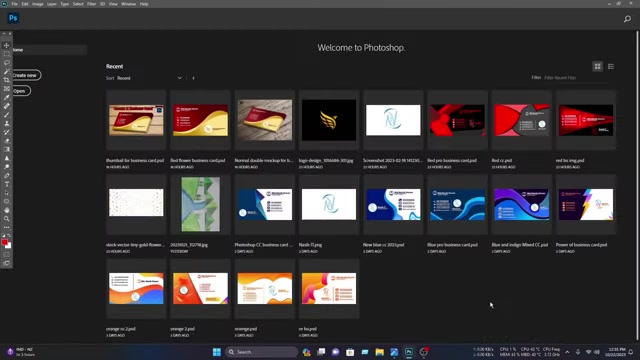Image resolution: width=640 pixels, height=360 pixels.
Task: Click the search magnifier at top right
Action: pyautogui.click(x=627, y=19)
